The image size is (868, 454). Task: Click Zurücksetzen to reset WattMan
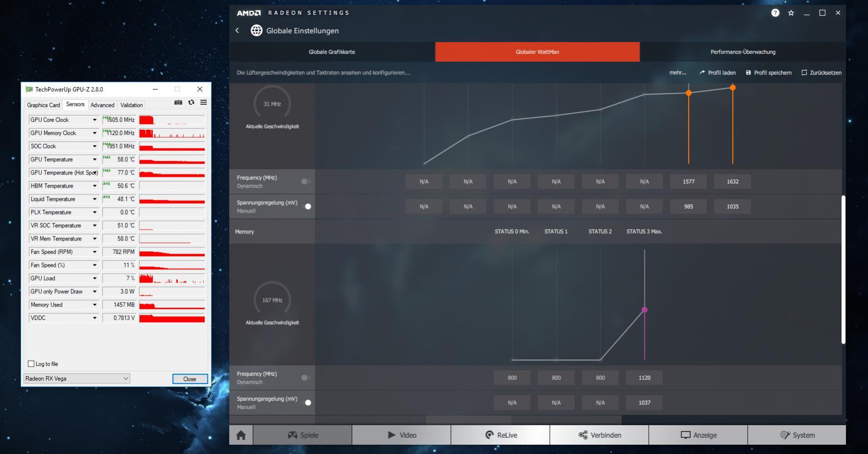(x=821, y=72)
